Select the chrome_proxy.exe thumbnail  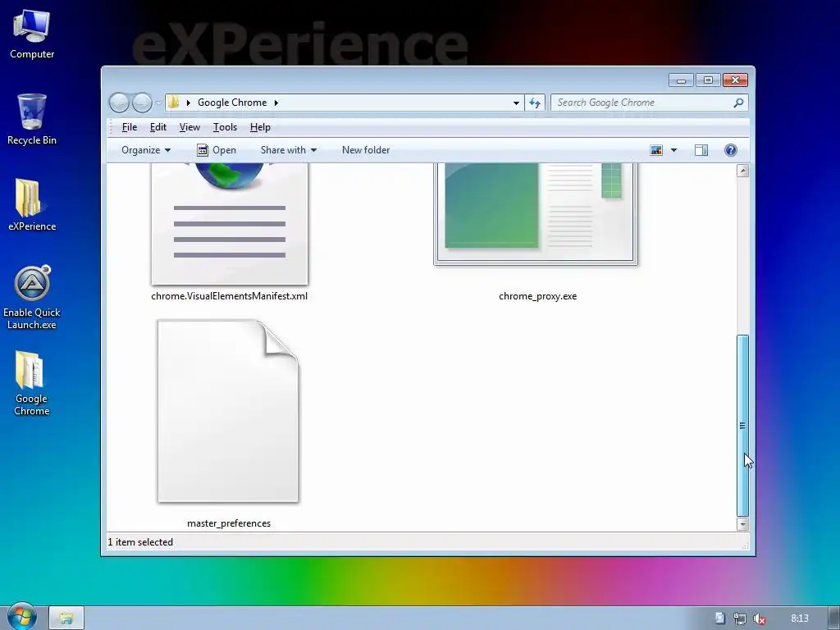[x=536, y=214]
